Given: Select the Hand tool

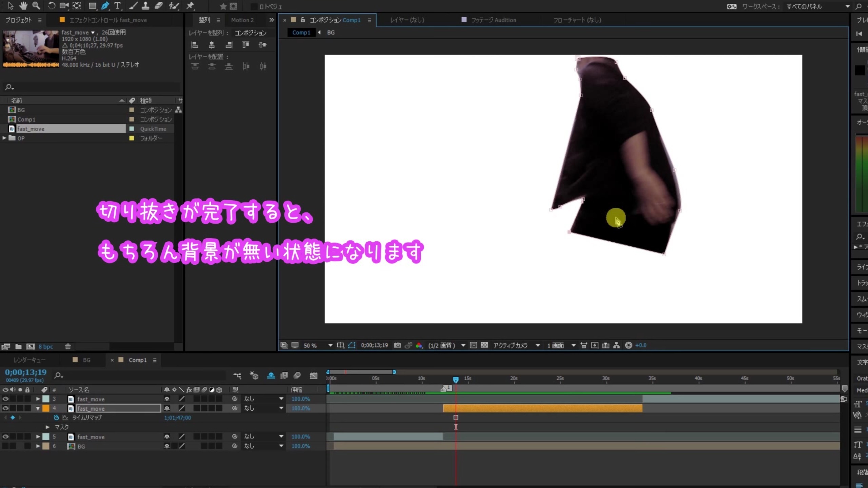Looking at the screenshot, I should (x=23, y=6).
